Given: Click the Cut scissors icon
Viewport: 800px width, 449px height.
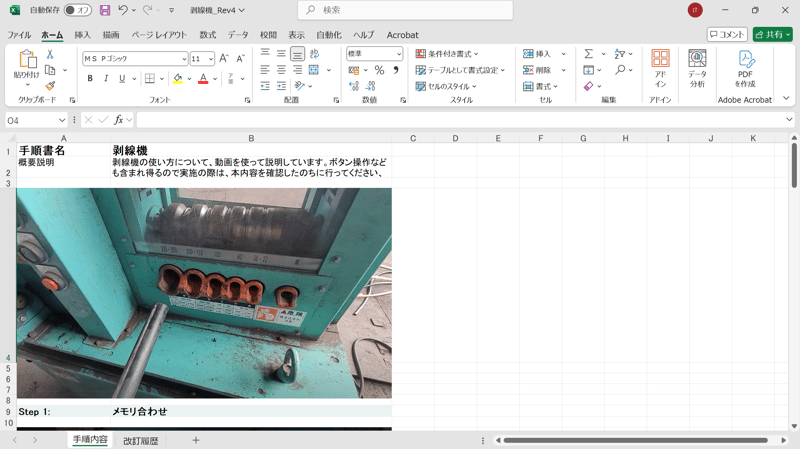Looking at the screenshot, I should 50,54.
